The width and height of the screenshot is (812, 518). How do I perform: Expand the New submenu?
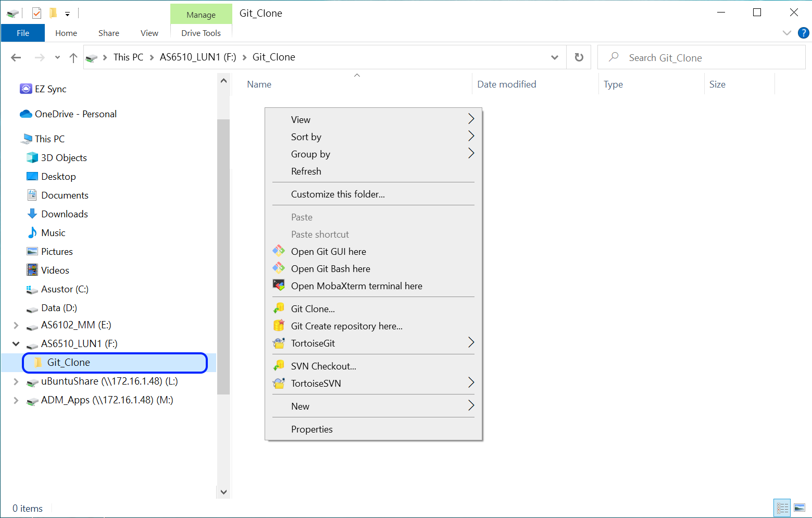[x=471, y=405]
